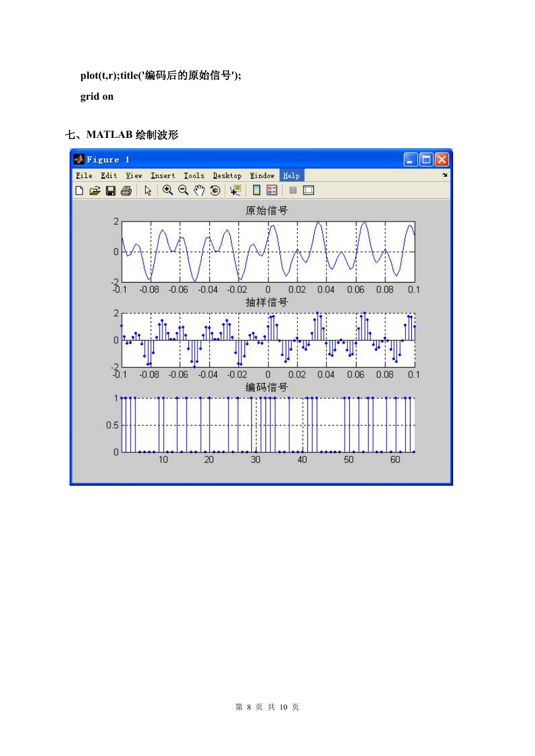
Task: Click the '编码信号' plot title
Action: click(x=267, y=387)
